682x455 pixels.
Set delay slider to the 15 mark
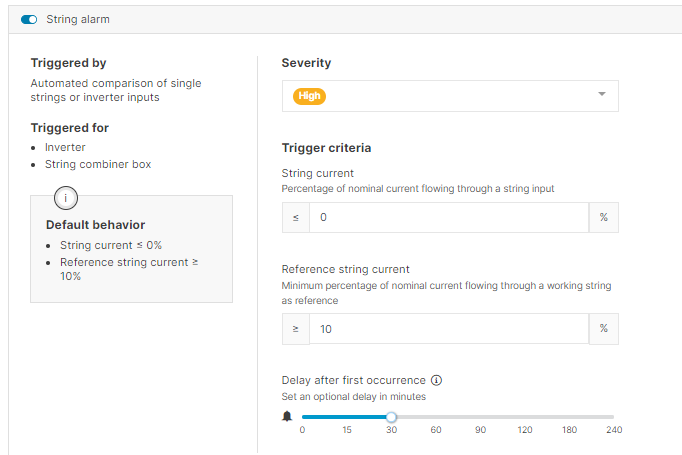tap(347, 417)
